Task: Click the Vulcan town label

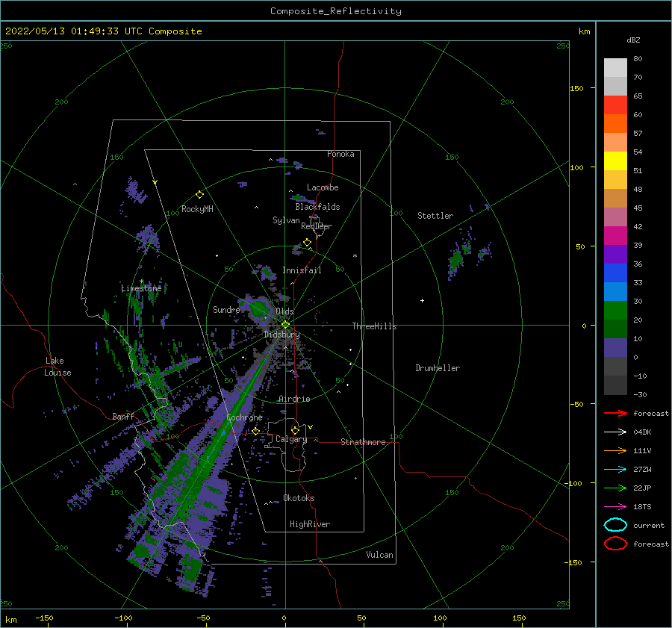Action: click(379, 555)
